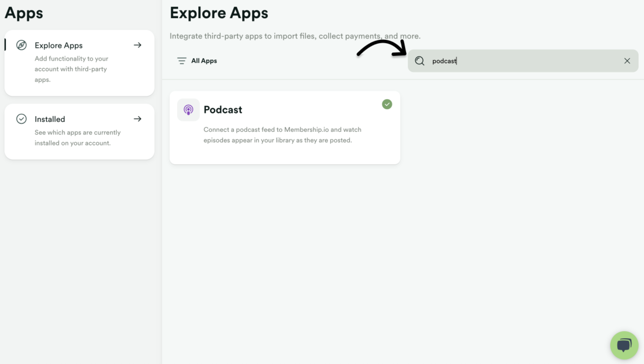Viewport: 644px width, 364px height.
Task: Click the purple Podcast app icon
Action: coord(188,110)
